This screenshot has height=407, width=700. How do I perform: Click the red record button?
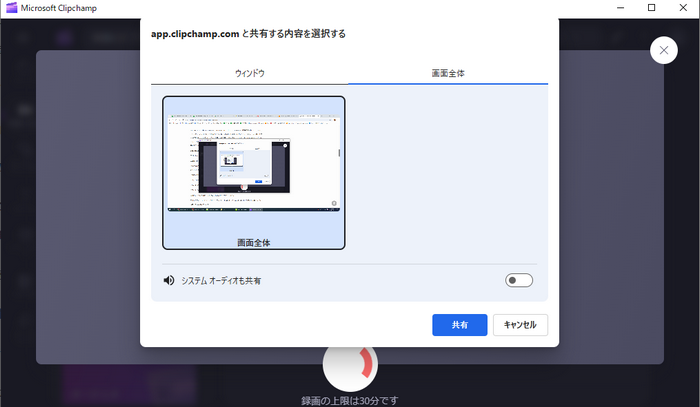[x=350, y=369]
